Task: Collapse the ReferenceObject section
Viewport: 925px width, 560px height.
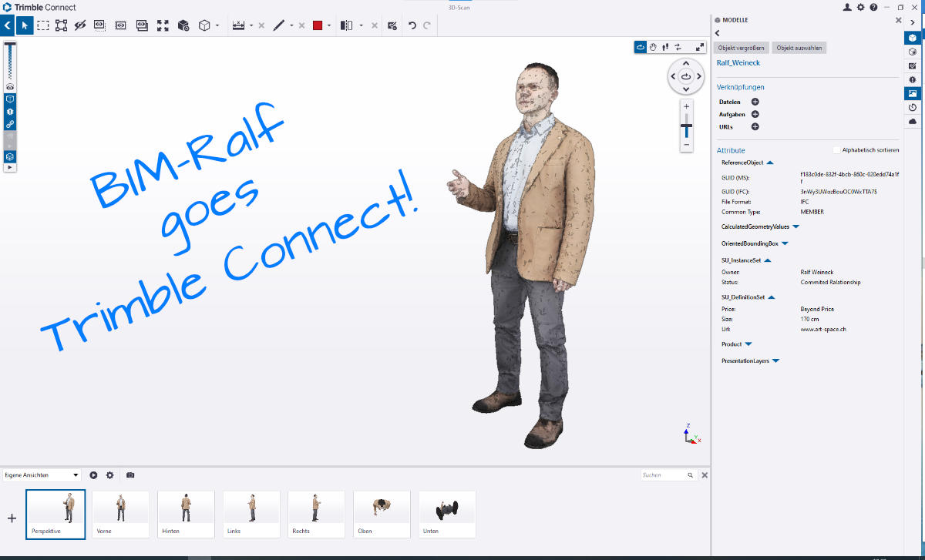Action: pyautogui.click(x=770, y=163)
